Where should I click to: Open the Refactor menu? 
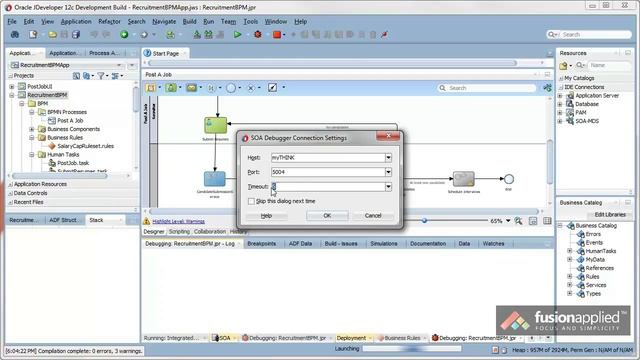point(109,21)
